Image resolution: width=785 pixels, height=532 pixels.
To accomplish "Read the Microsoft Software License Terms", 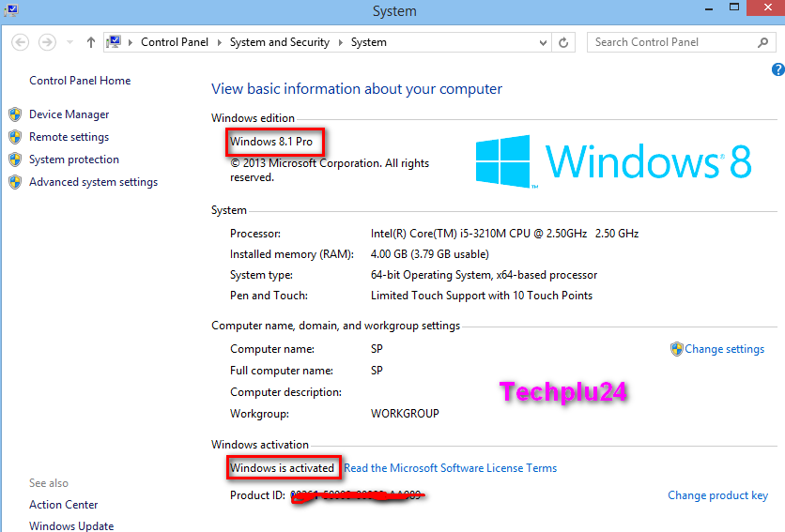I will [450, 468].
